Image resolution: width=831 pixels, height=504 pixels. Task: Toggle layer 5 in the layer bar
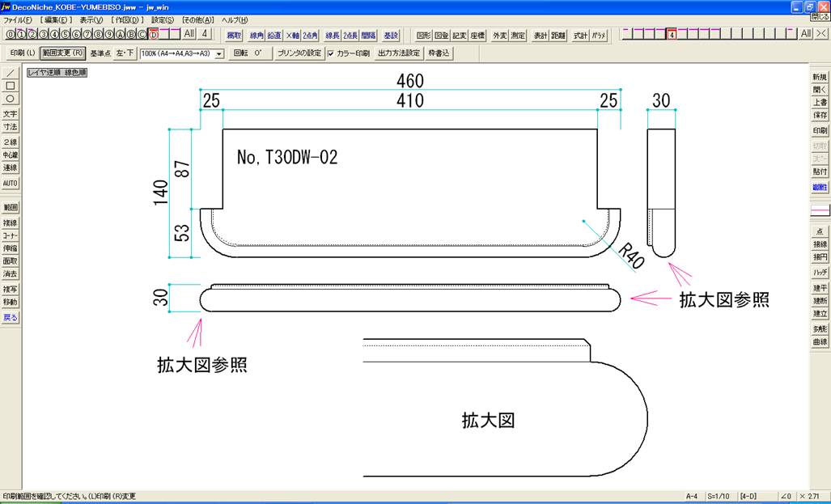coord(66,35)
